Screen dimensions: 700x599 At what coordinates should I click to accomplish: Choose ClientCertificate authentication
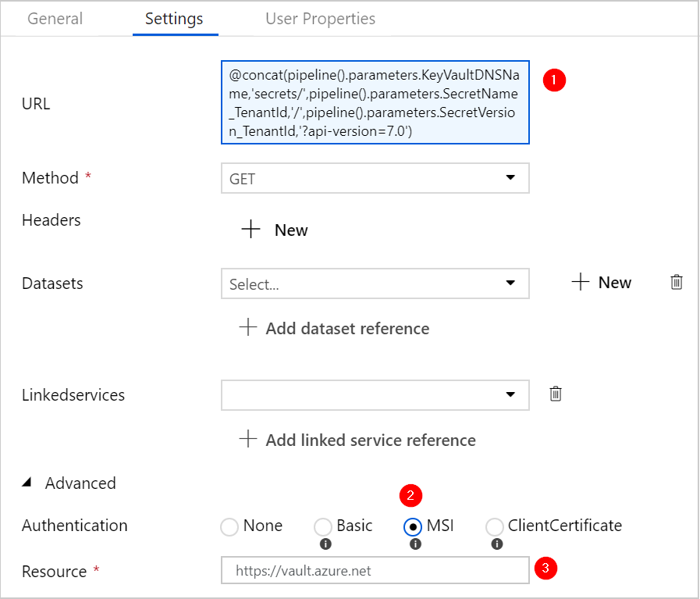point(494,526)
